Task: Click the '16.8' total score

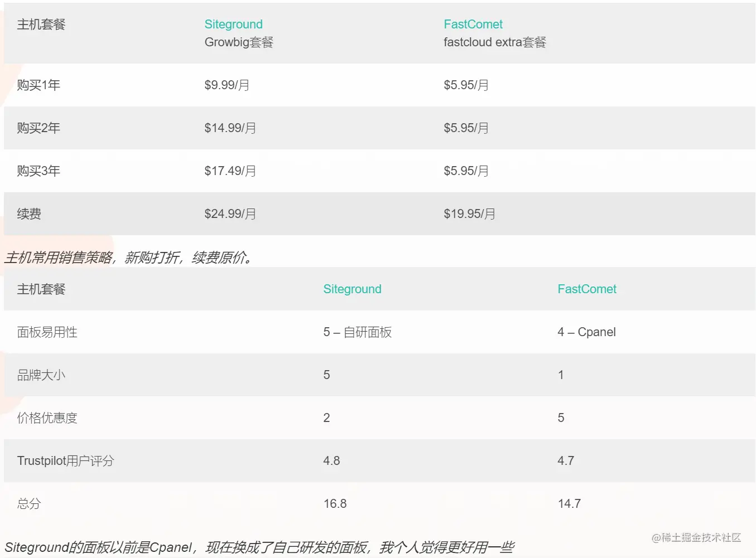Action: [335, 504]
